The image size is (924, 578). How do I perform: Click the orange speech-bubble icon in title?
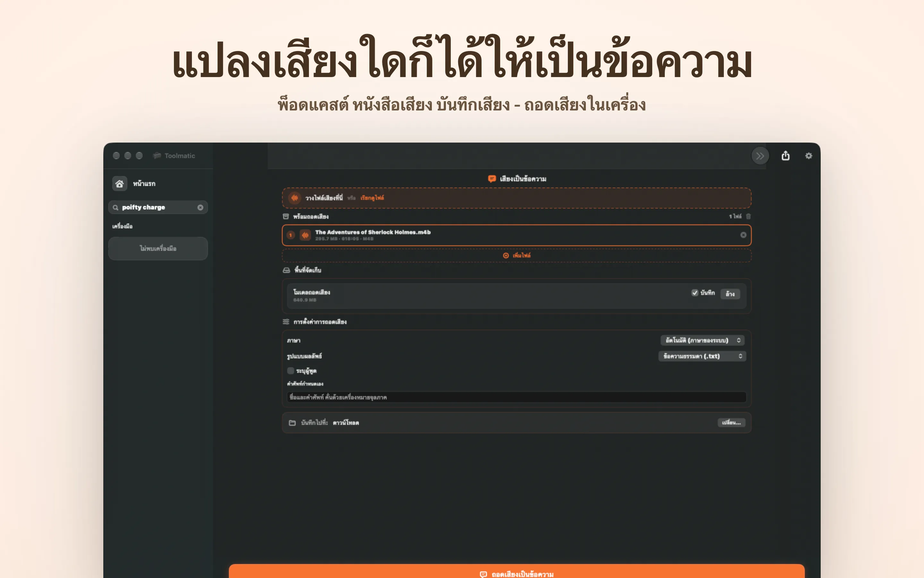[492, 179]
